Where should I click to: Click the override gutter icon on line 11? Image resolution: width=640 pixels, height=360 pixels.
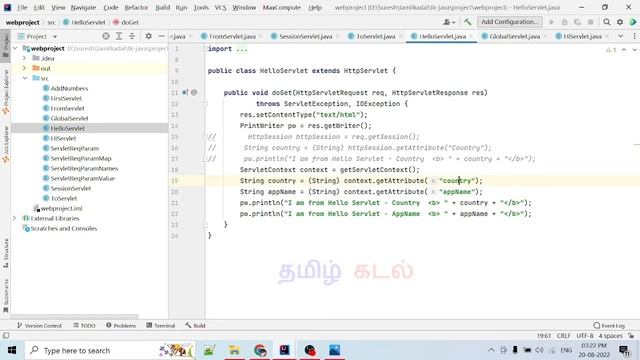pyautogui.click(x=185, y=93)
